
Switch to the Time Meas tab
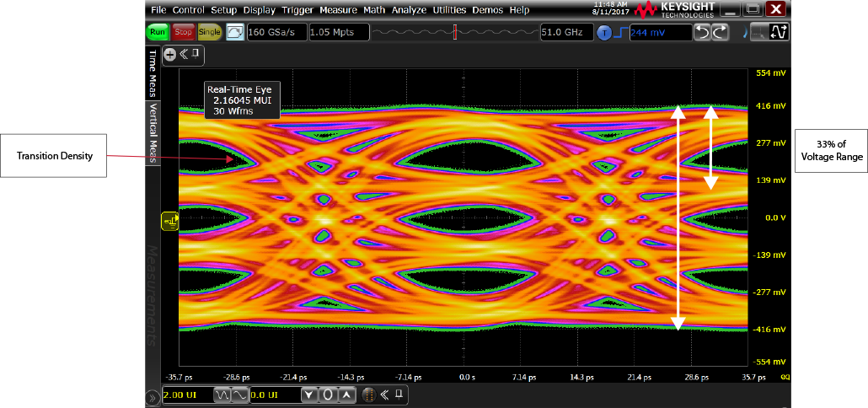click(153, 72)
